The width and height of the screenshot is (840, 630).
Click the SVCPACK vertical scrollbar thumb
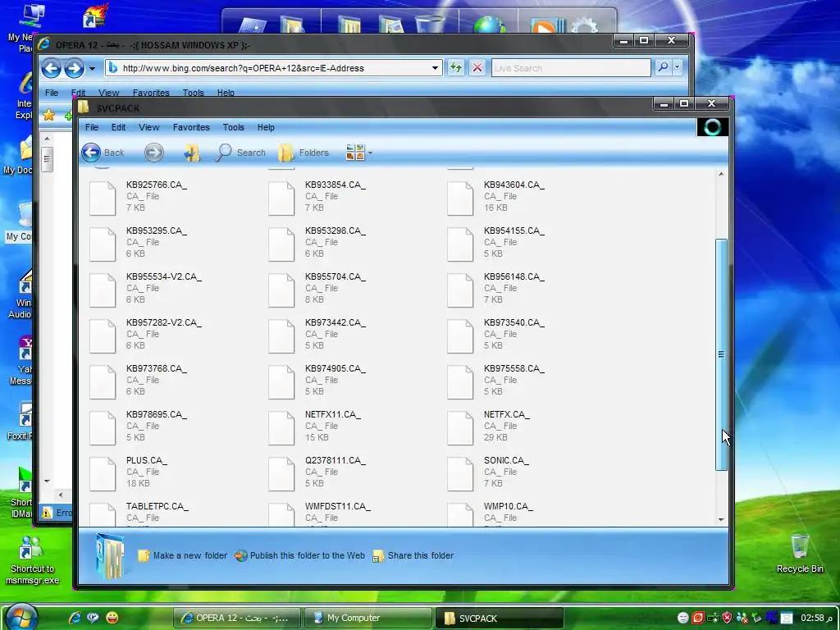tap(721, 354)
